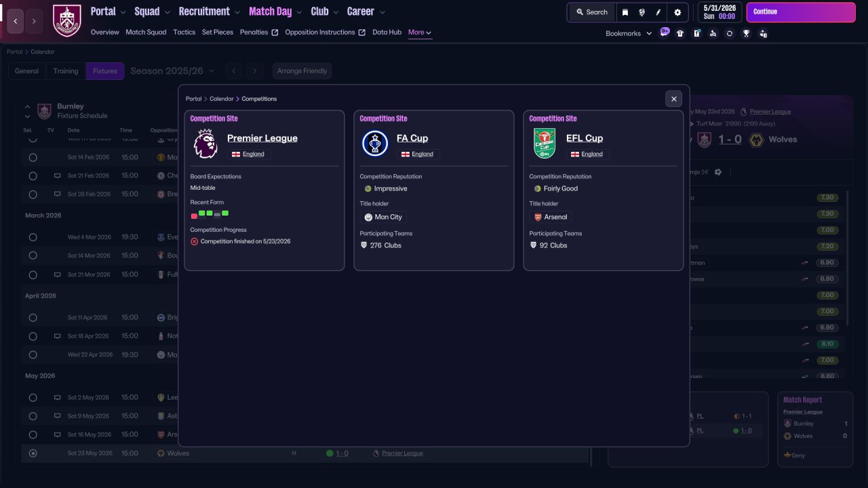This screenshot has height=488, width=868.
Task: Open the Match Squad submenu item
Action: pyautogui.click(x=146, y=32)
